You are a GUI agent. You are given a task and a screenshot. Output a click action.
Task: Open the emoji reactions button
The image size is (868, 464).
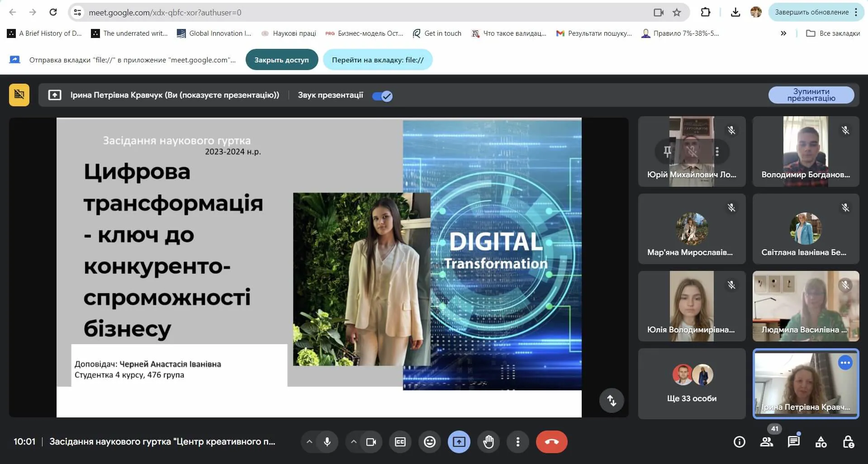click(x=429, y=442)
